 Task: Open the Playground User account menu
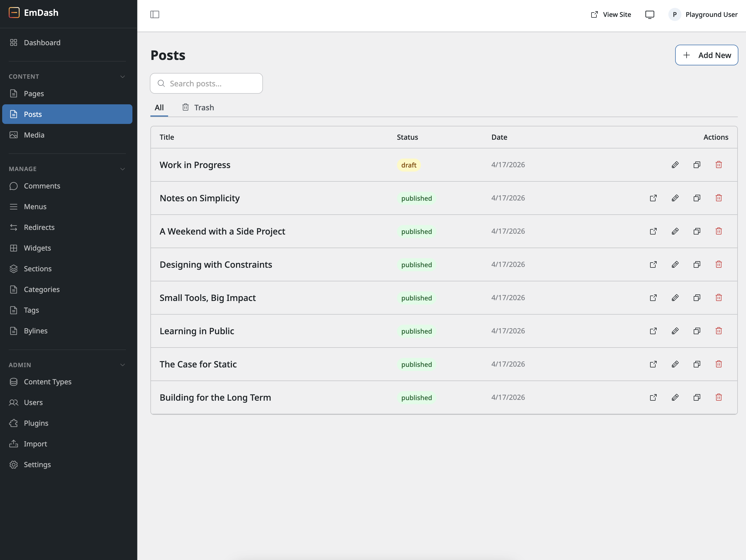click(703, 14)
